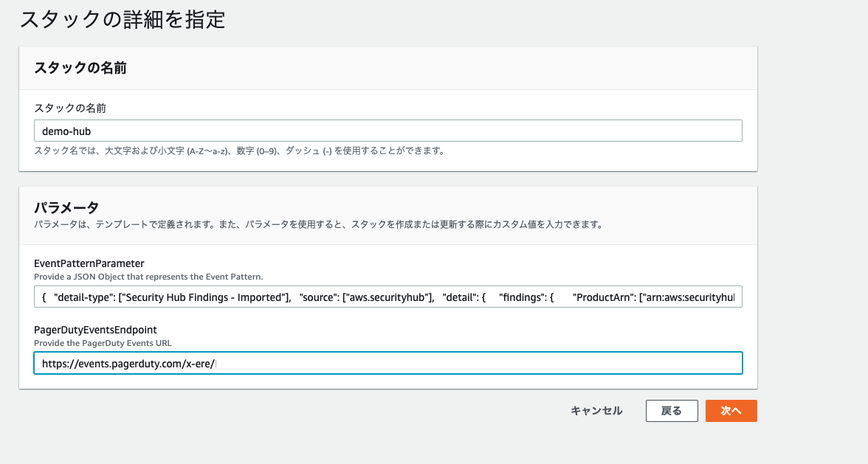Screen dimensions: 868x464
Task: Select the demo-hub stack name field
Action: coord(387,130)
